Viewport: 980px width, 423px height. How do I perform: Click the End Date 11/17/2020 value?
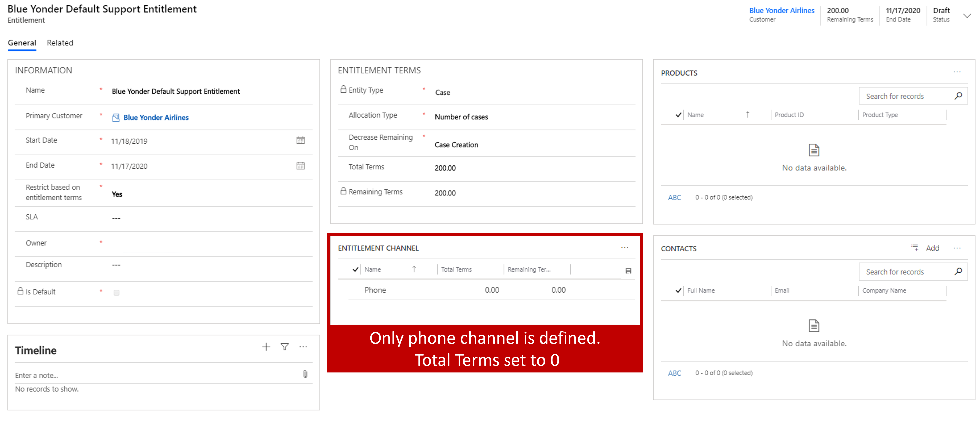pos(129,166)
